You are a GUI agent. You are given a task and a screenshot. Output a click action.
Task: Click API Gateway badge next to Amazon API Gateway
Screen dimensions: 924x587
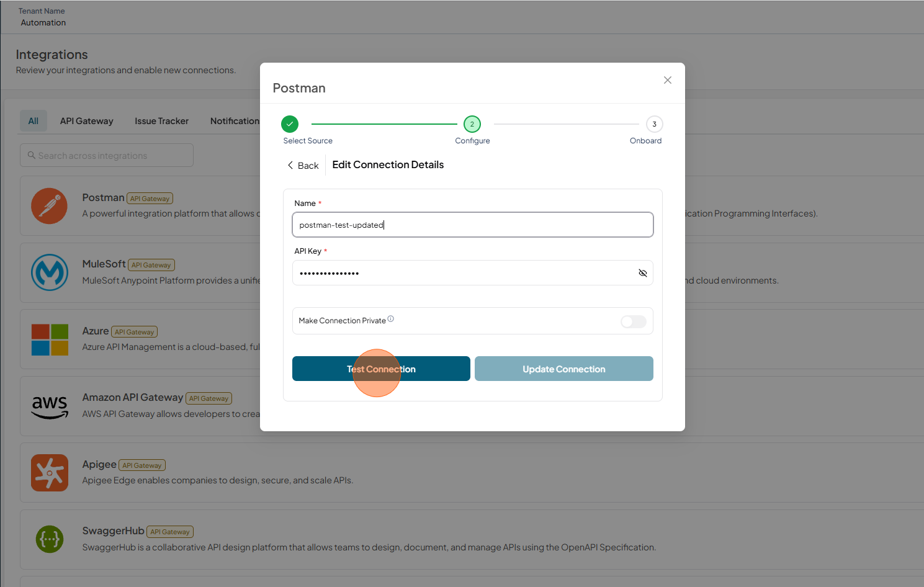coord(209,398)
